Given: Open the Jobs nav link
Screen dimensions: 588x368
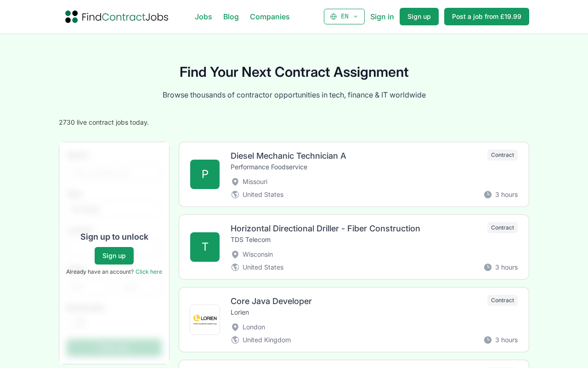Looking at the screenshot, I should pos(204,17).
